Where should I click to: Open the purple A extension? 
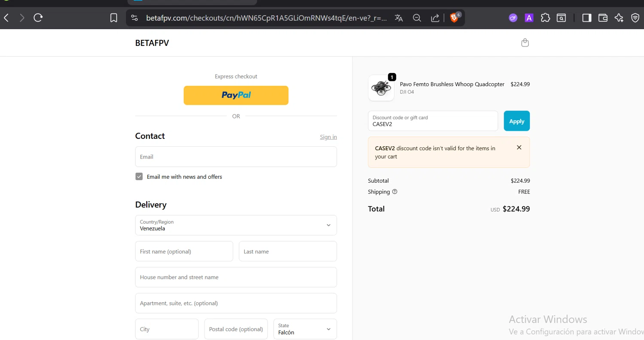tap(529, 18)
